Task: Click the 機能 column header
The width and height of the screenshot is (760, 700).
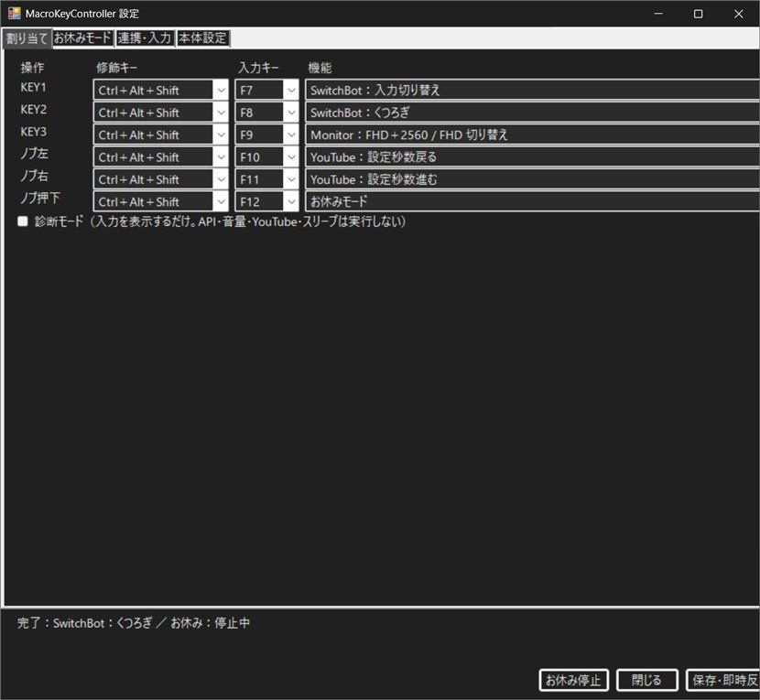Action: [320, 68]
